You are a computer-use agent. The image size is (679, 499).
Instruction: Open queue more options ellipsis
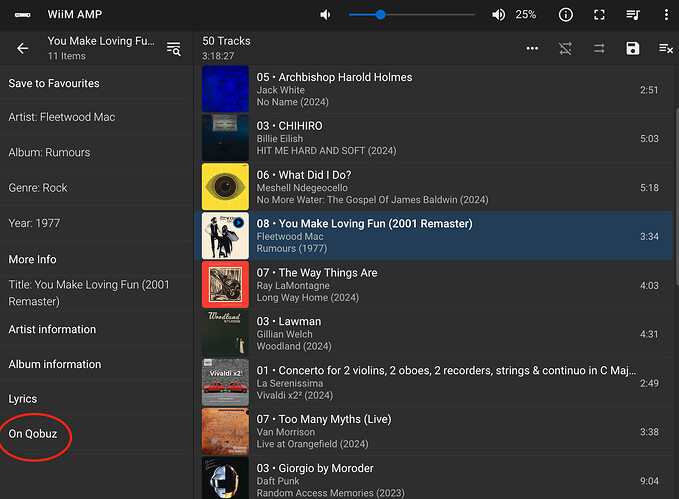coord(532,48)
